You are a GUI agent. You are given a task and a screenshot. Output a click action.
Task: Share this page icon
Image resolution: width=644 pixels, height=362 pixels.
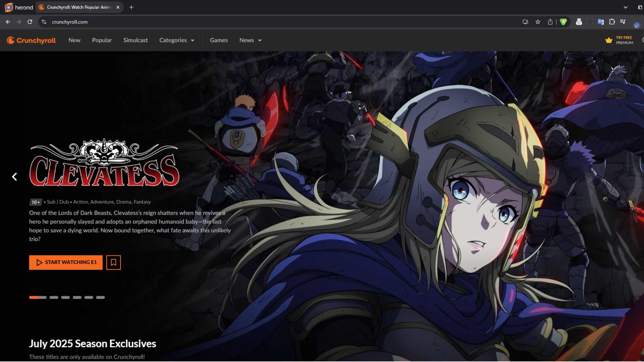coord(550,22)
